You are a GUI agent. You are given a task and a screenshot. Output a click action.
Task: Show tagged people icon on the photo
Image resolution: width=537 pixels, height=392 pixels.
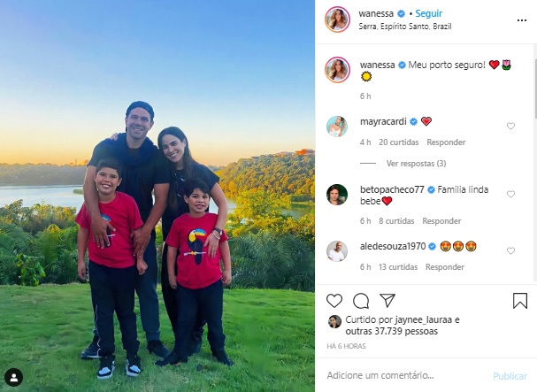[13, 378]
